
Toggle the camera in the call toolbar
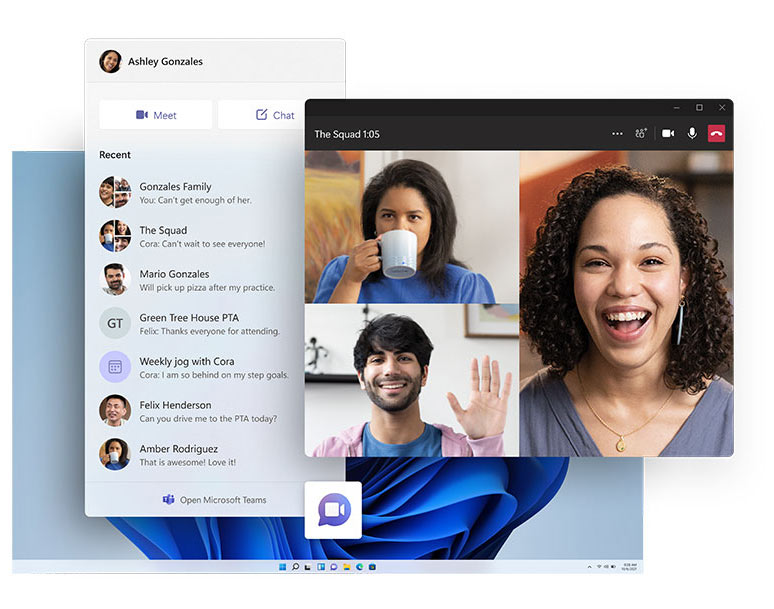[x=668, y=133]
